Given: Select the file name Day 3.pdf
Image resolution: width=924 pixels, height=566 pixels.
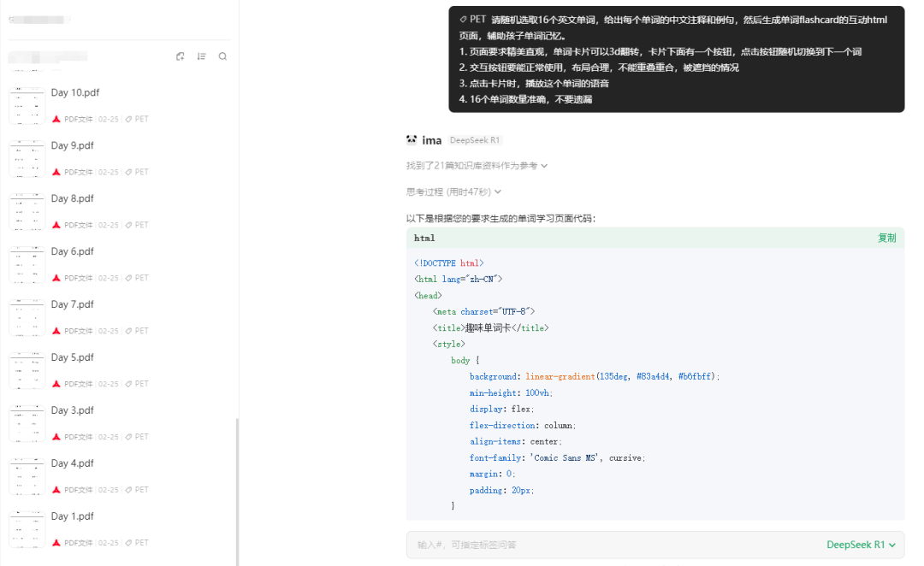Looking at the screenshot, I should pyautogui.click(x=73, y=410).
